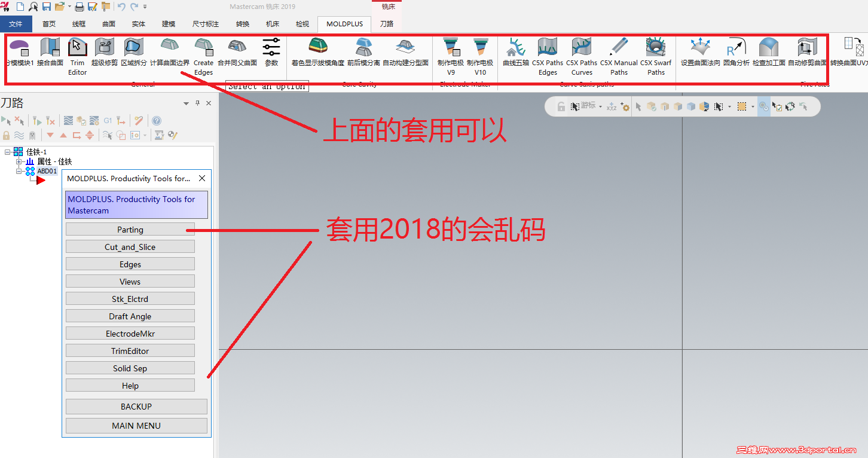Image resolution: width=868 pixels, height=458 pixels.
Task: Select the 属性 - 佳铁 tree item
Action: [54, 161]
